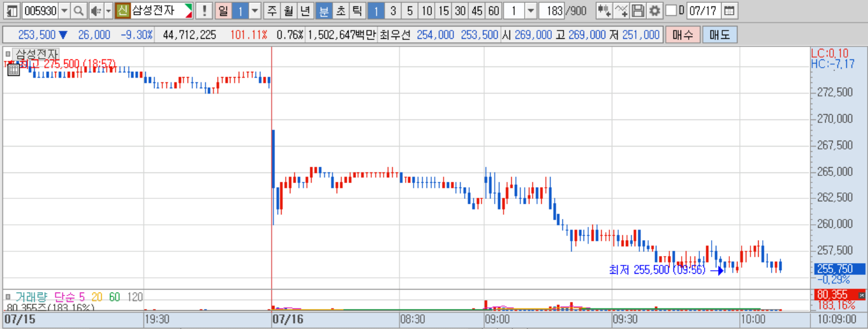
Task: Open the stock search magnifier
Action: click(78, 11)
